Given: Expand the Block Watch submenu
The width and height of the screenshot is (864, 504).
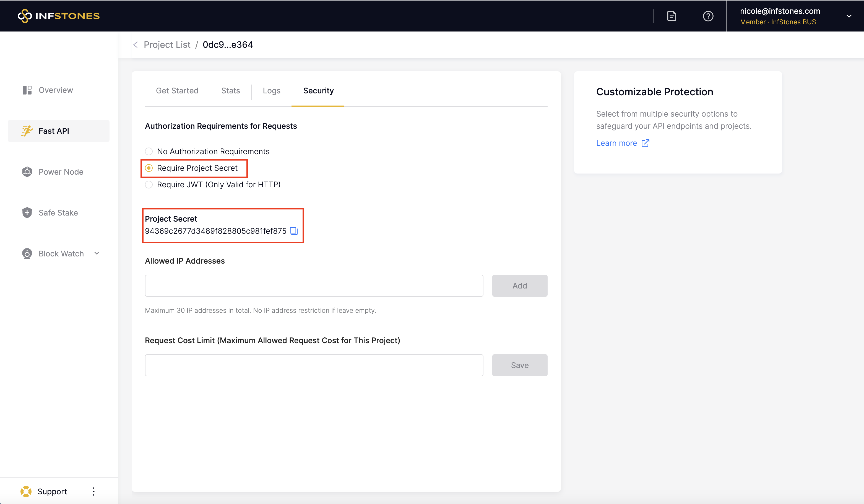Looking at the screenshot, I should 97,253.
